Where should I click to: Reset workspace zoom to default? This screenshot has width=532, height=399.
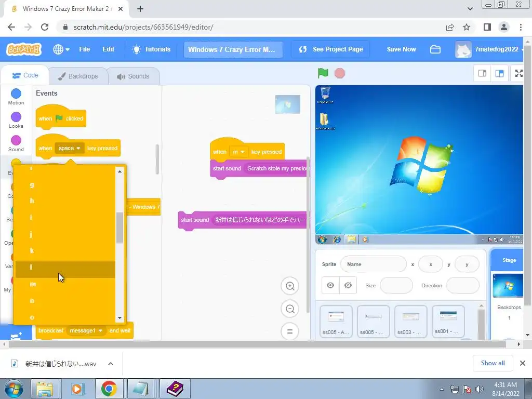click(x=290, y=331)
